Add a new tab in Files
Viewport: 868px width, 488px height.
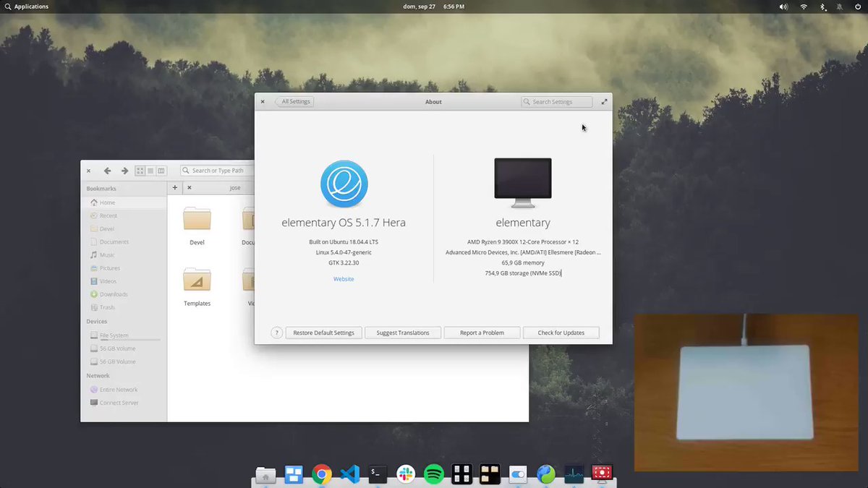pos(174,187)
